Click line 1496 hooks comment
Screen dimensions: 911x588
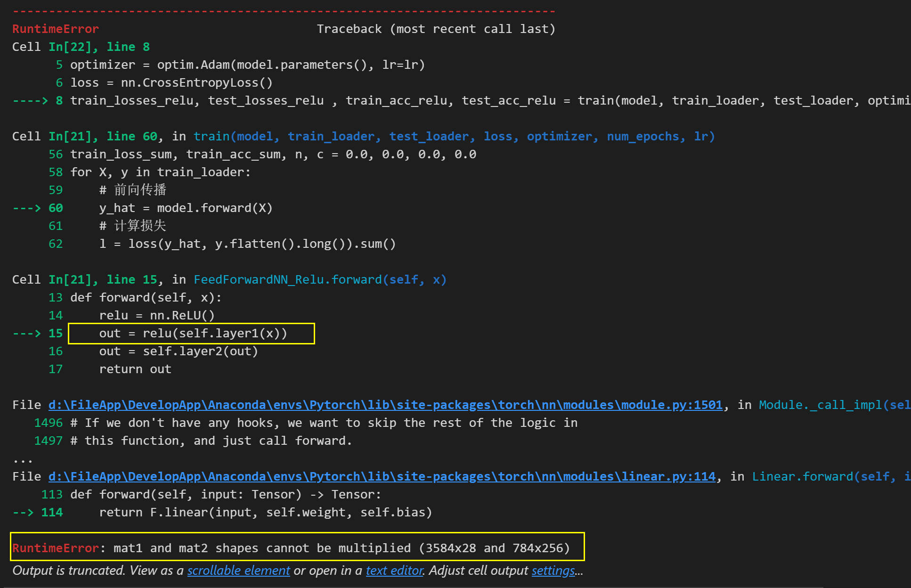point(324,423)
